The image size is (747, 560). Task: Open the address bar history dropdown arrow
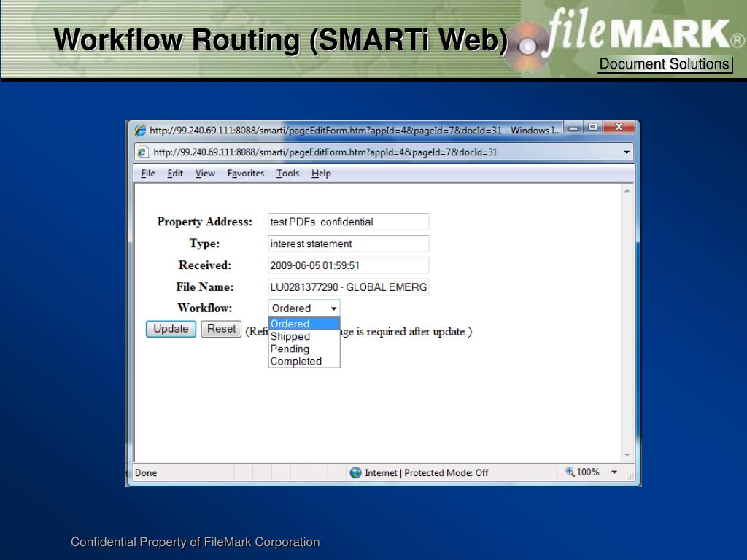pos(627,152)
